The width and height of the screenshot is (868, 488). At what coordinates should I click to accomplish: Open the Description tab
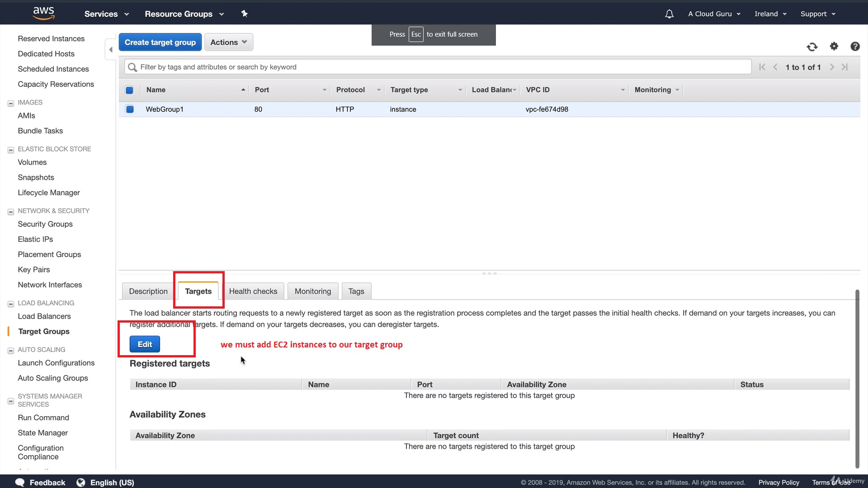(148, 291)
